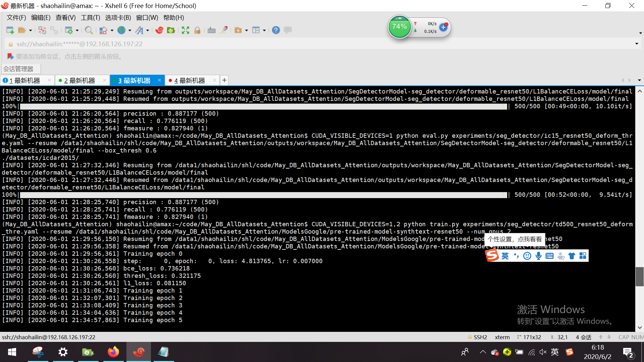Expand the open folder dropdown arrow
Image resolution: width=644 pixels, height=362 pixels.
point(30,30)
